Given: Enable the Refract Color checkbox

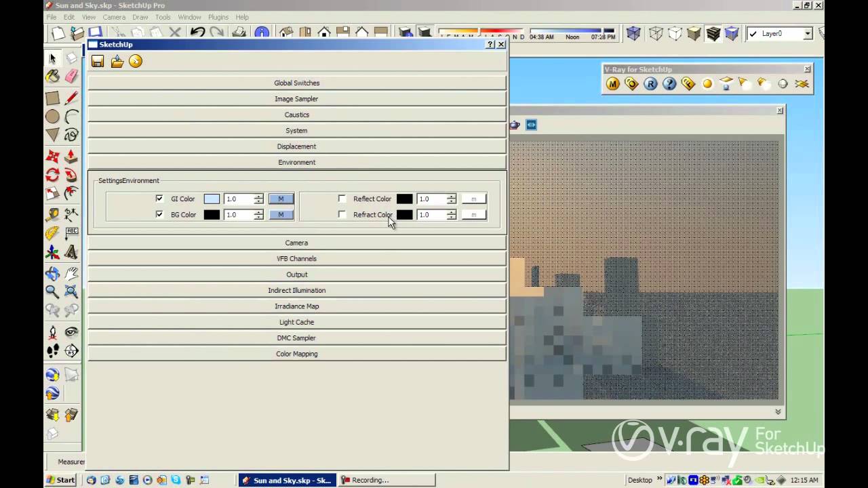Looking at the screenshot, I should [x=342, y=214].
